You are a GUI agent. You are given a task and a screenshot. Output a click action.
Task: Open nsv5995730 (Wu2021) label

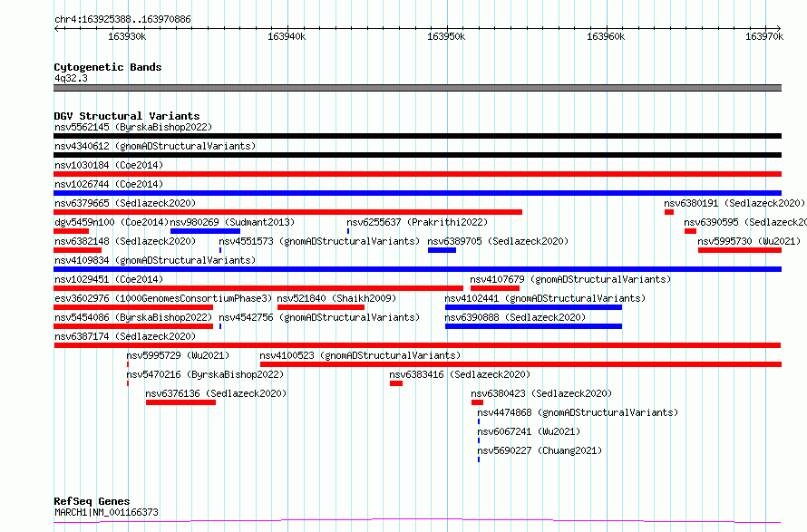tap(749, 241)
